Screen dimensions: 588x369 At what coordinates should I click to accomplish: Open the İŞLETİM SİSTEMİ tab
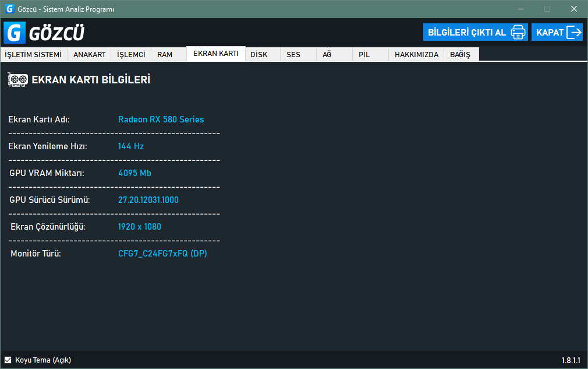coord(33,54)
